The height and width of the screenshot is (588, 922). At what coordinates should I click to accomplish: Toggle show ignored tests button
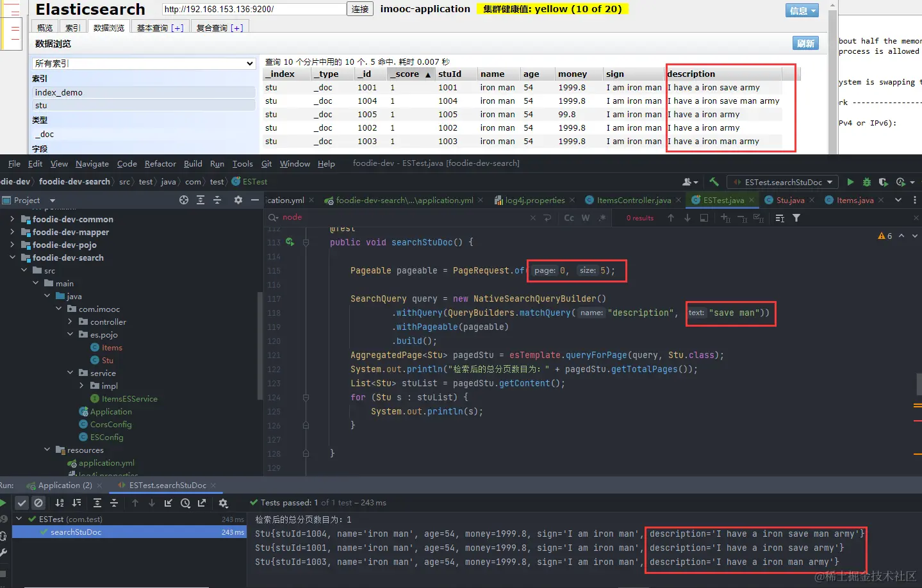38,503
